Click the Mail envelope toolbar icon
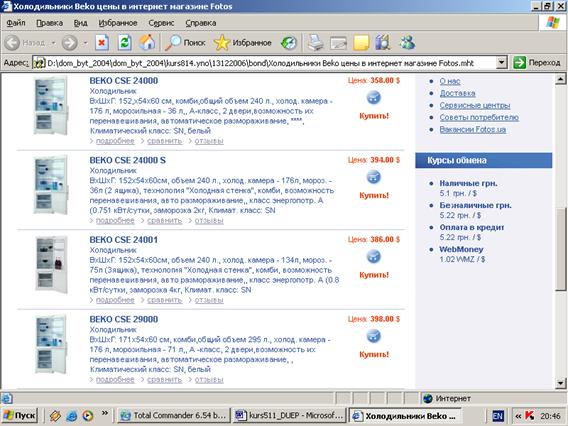The width and height of the screenshot is (568, 426). (338, 43)
